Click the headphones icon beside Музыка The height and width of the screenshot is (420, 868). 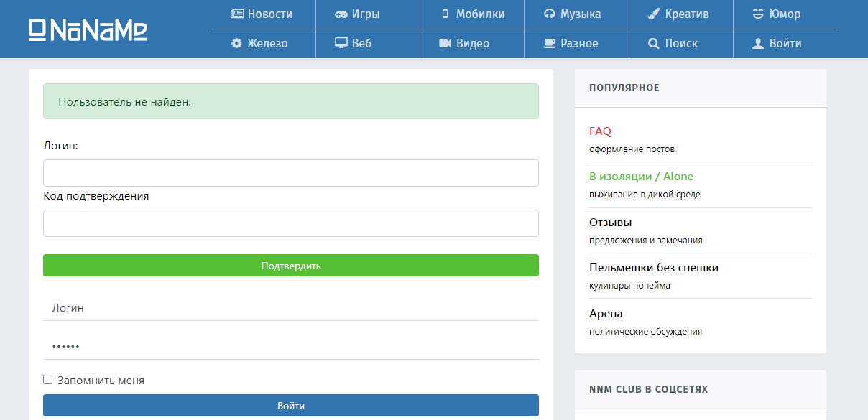pyautogui.click(x=550, y=14)
